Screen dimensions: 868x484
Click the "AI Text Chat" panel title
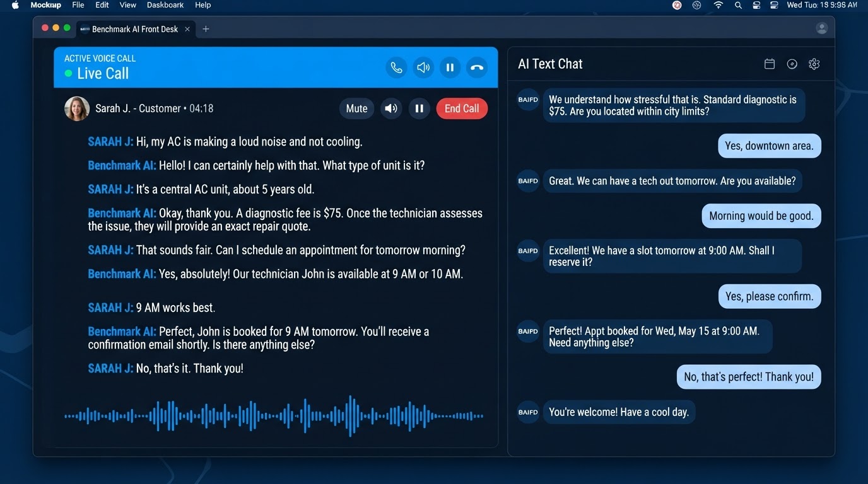(550, 64)
